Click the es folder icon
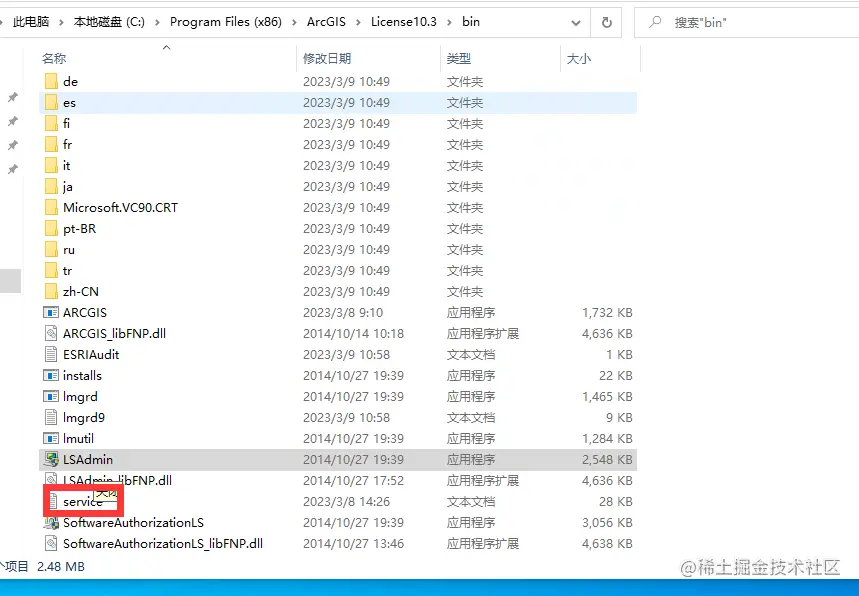 [x=51, y=102]
